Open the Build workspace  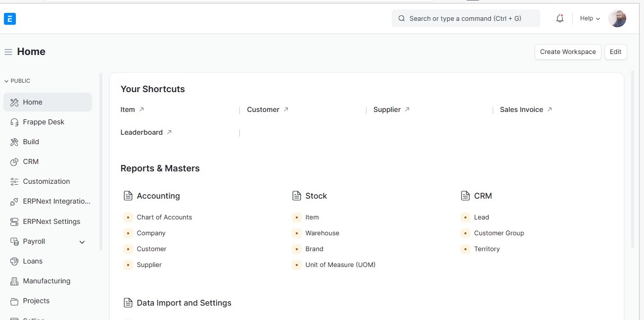[x=31, y=142]
